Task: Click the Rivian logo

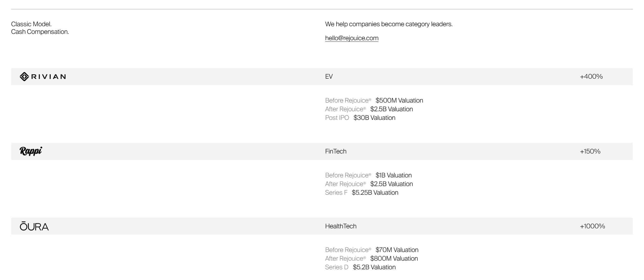Action: pos(43,77)
